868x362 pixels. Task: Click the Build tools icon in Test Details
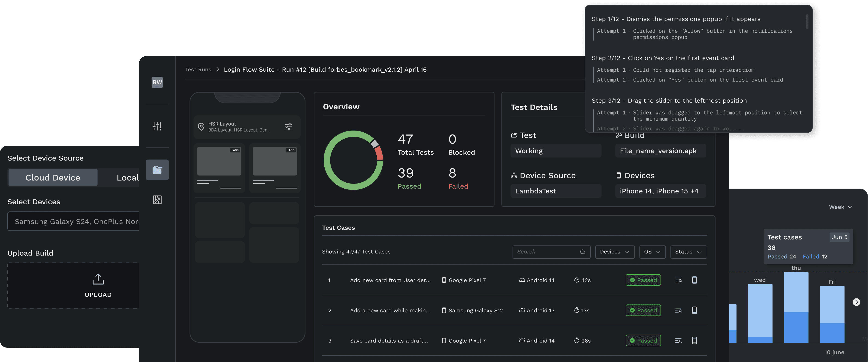pos(619,135)
